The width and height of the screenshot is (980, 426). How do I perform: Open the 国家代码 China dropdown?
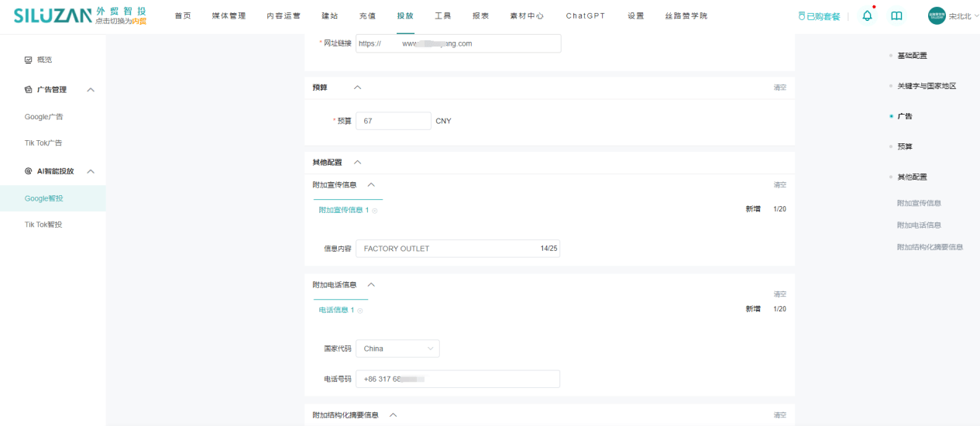[397, 349]
